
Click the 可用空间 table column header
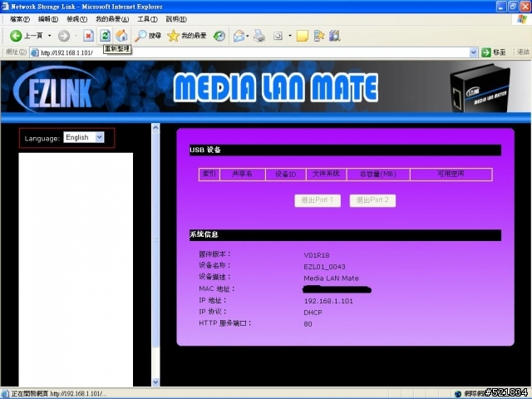click(451, 174)
